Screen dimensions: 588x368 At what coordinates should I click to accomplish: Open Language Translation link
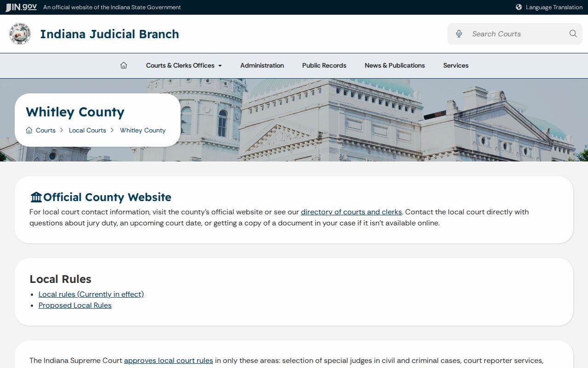pos(554,7)
